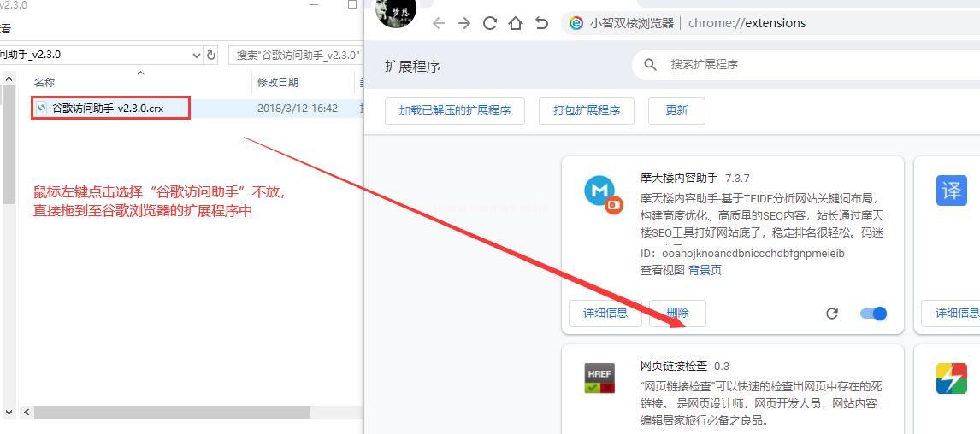Viewport: 980px width, 434px height.
Task: Sort files by 修改日期 column
Action: click(x=278, y=82)
